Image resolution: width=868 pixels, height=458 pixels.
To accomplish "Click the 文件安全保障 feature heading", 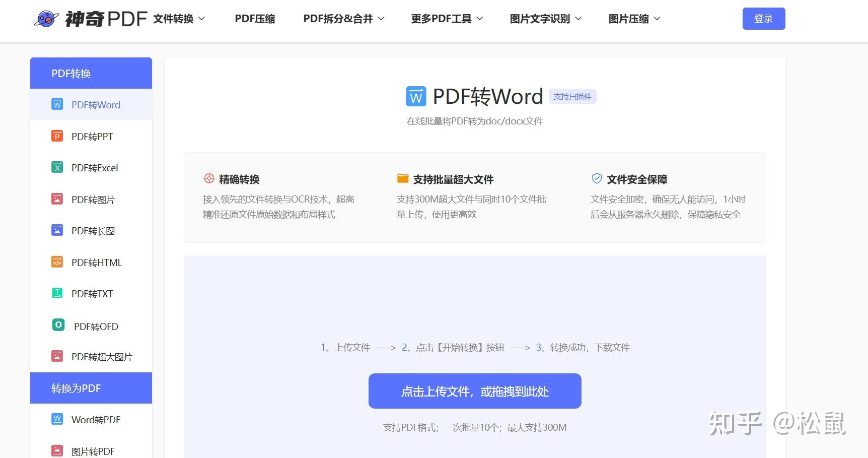I will pyautogui.click(x=637, y=179).
